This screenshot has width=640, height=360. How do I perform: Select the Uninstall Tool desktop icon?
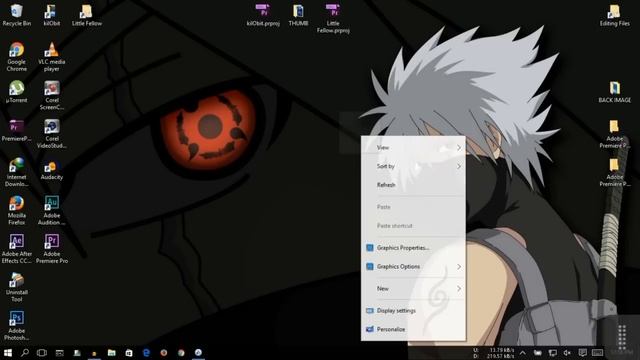coord(16,287)
